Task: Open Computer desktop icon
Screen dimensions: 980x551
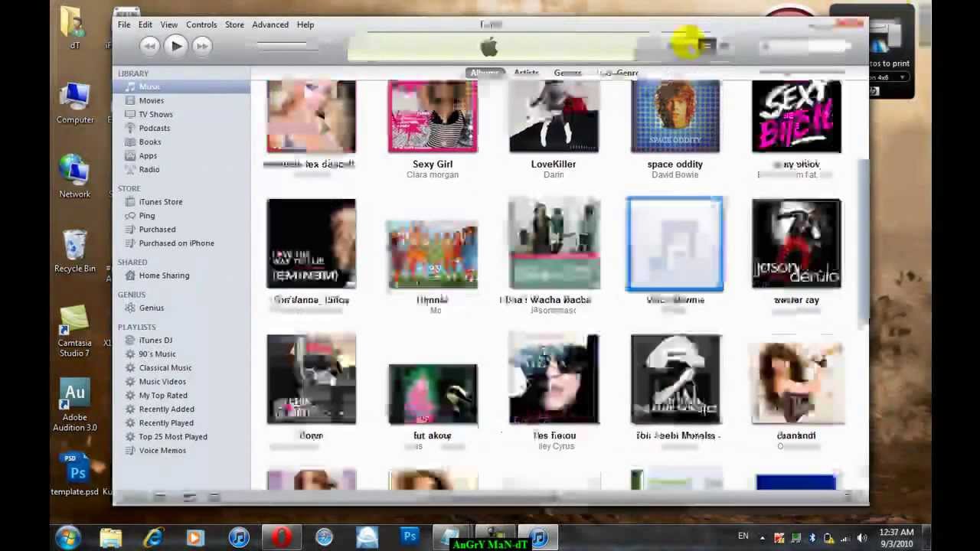Action: pos(75,103)
